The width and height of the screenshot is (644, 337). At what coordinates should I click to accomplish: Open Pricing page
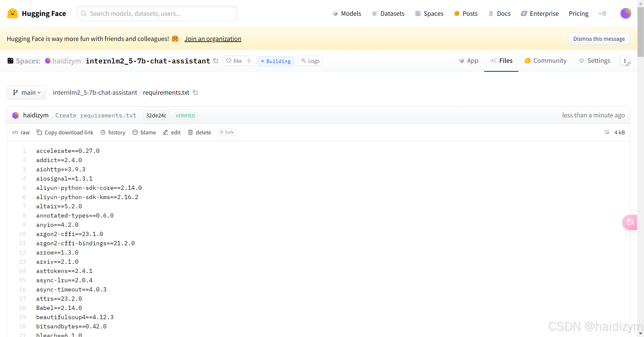pos(579,13)
